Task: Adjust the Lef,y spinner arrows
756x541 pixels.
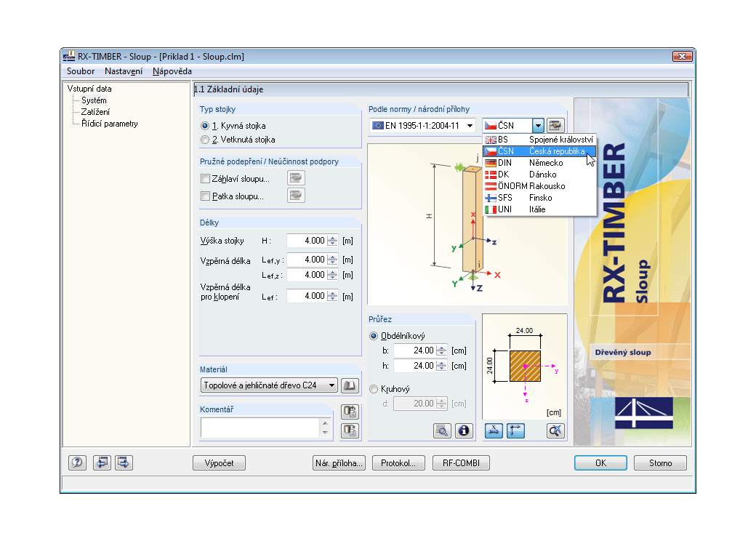Action: pos(333,260)
